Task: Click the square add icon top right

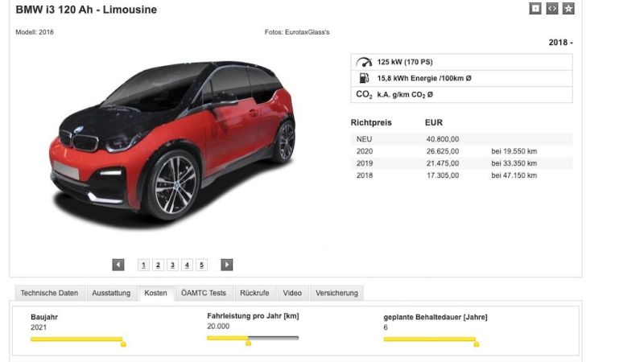Action: (x=535, y=8)
